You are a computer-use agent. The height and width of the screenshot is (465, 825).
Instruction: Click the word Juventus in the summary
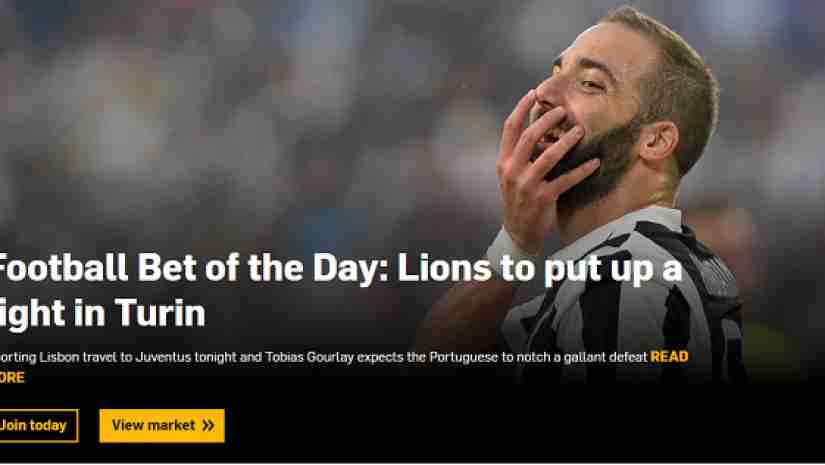click(x=164, y=357)
